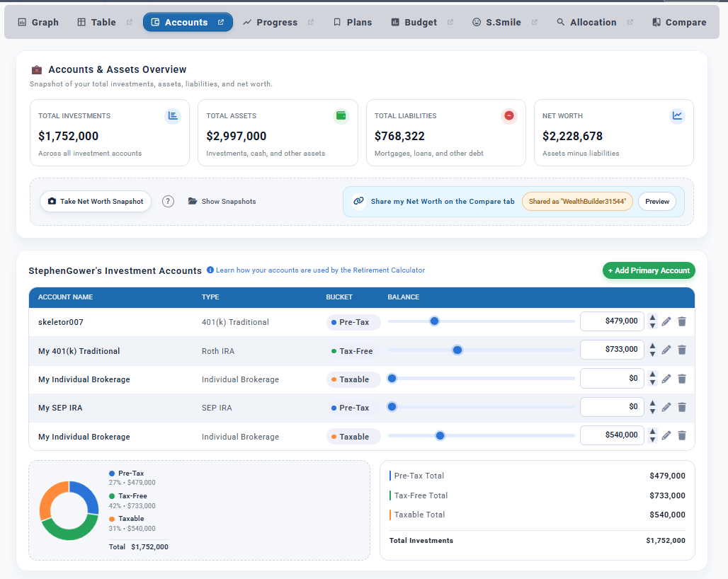This screenshot has width=728, height=579.
Task: Decrease My SEP IRA balance with down arrow
Action: [x=653, y=411]
